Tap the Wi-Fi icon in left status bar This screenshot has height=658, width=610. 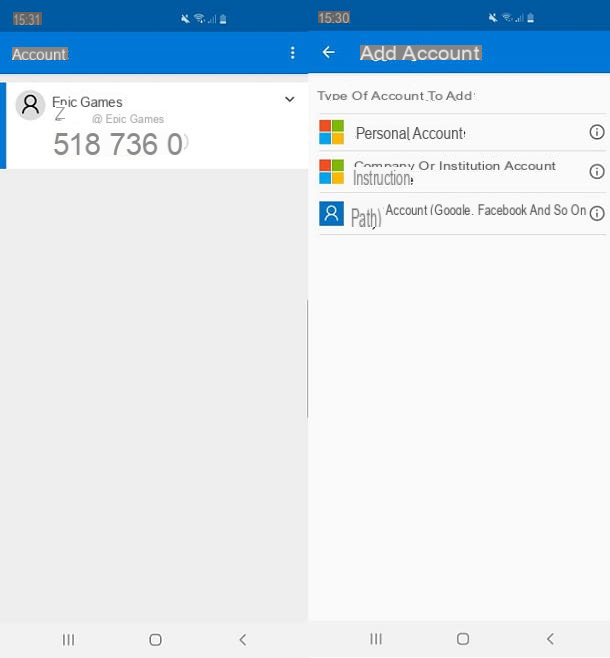pos(199,18)
